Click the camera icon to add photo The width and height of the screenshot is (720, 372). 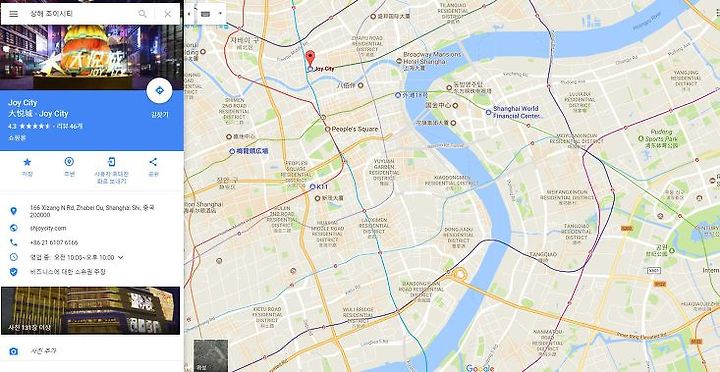[14, 351]
